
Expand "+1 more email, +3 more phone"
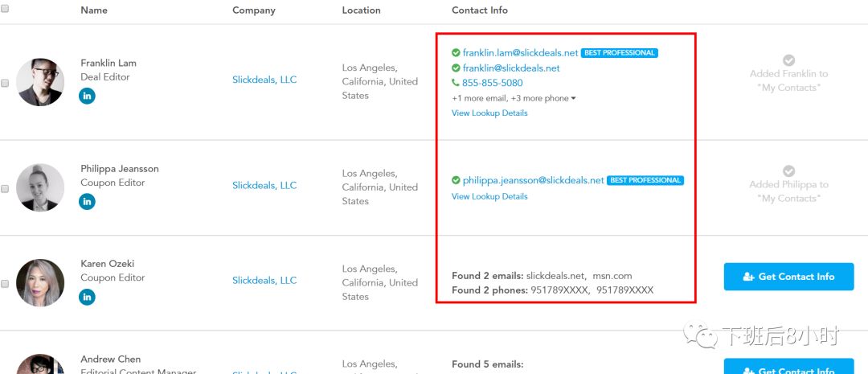click(x=514, y=98)
